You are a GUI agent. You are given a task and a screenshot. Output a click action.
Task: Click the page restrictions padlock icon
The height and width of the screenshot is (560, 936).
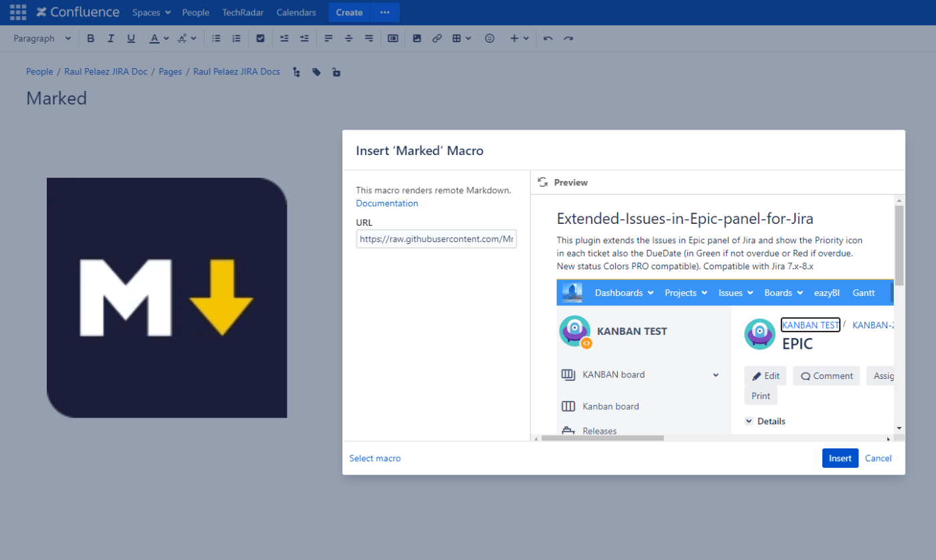(x=336, y=72)
